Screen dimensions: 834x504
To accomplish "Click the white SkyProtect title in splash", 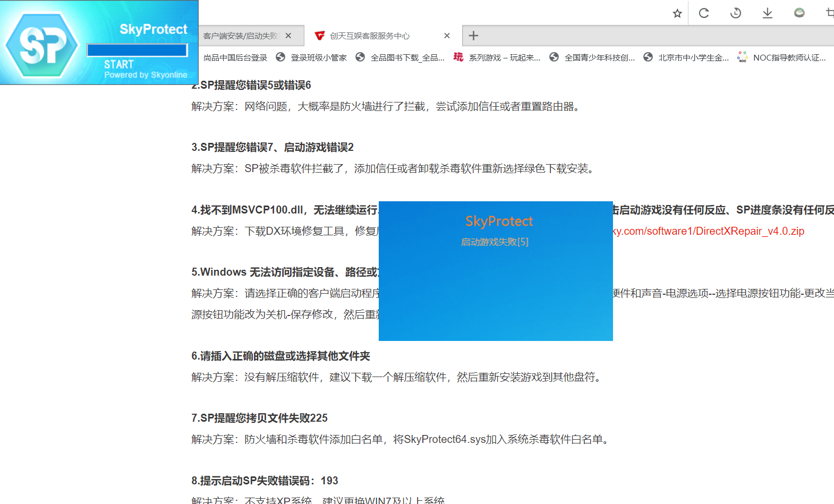I will (154, 29).
